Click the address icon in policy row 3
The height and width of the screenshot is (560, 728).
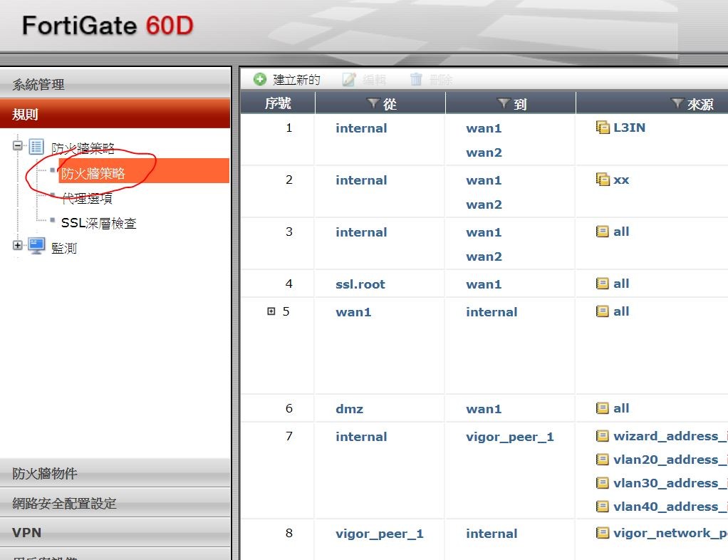(x=602, y=232)
